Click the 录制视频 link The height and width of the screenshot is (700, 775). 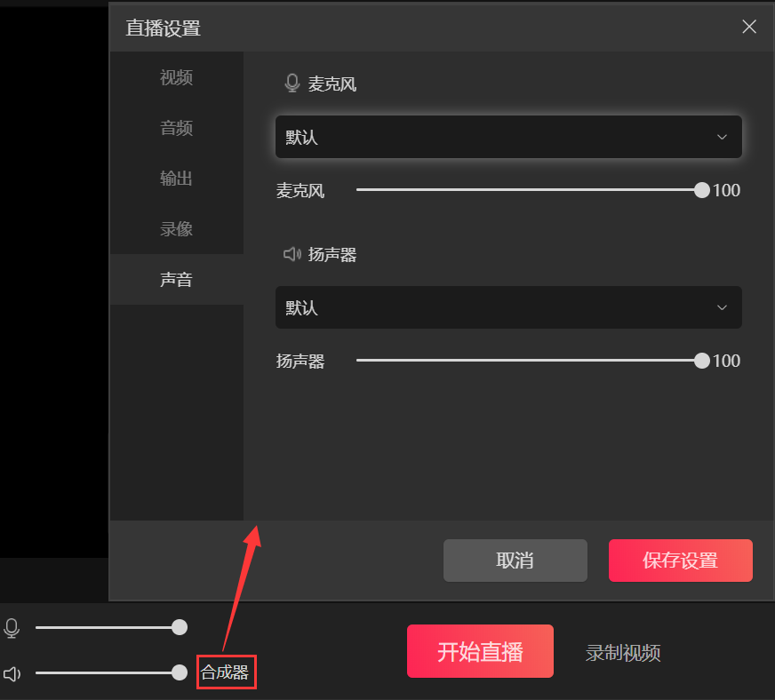[623, 653]
